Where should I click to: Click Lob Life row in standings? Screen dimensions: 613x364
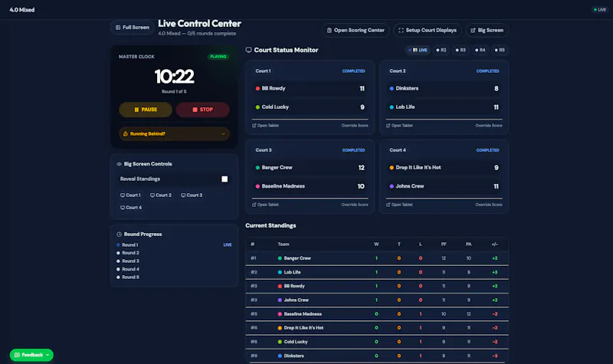377,272
